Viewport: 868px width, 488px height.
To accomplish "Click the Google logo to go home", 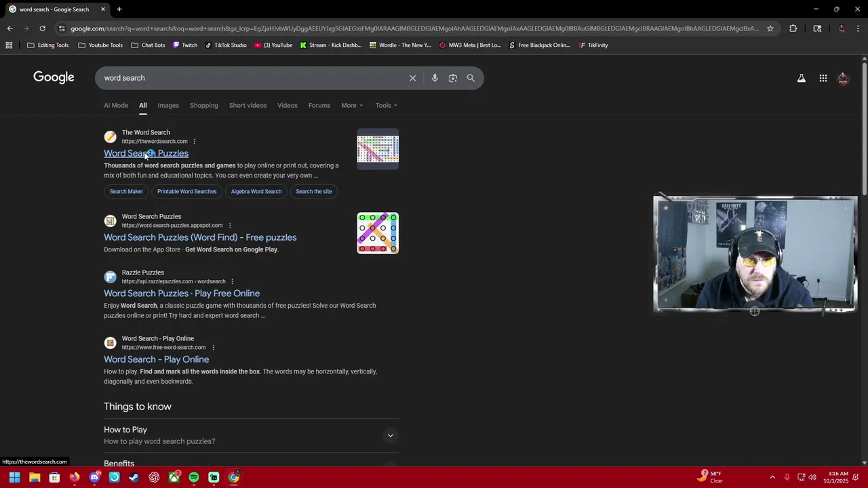I will click(x=54, y=78).
